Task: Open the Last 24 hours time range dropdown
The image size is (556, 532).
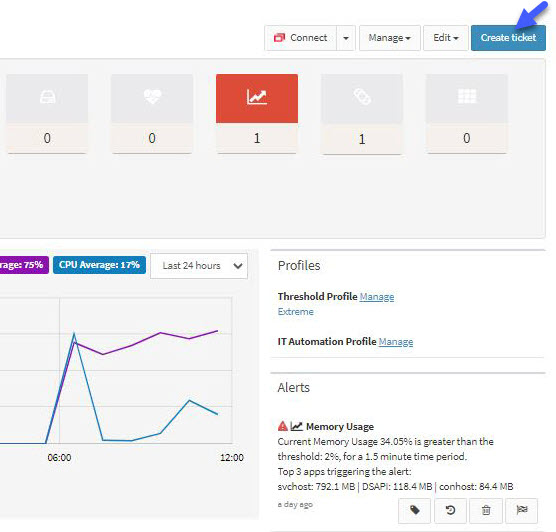Action: (199, 266)
